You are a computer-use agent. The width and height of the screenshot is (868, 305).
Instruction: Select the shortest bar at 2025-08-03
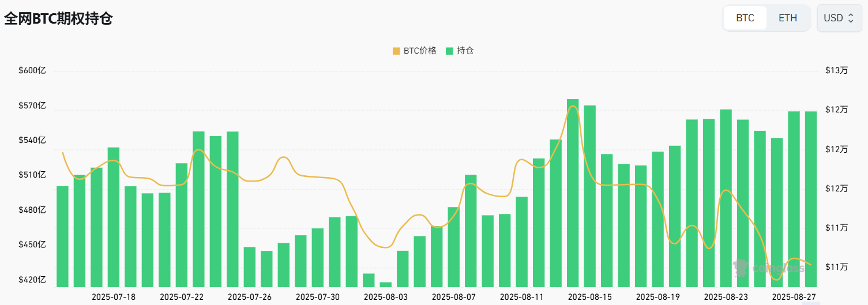386,284
